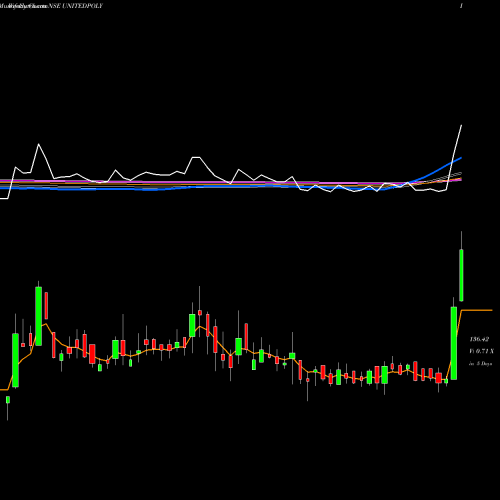Click the NSE UNITEDPOLY chart title
500x500 pixels.
[76, 6]
